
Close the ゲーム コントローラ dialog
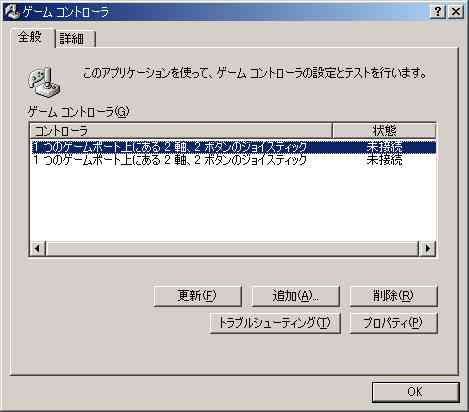pos(456,12)
